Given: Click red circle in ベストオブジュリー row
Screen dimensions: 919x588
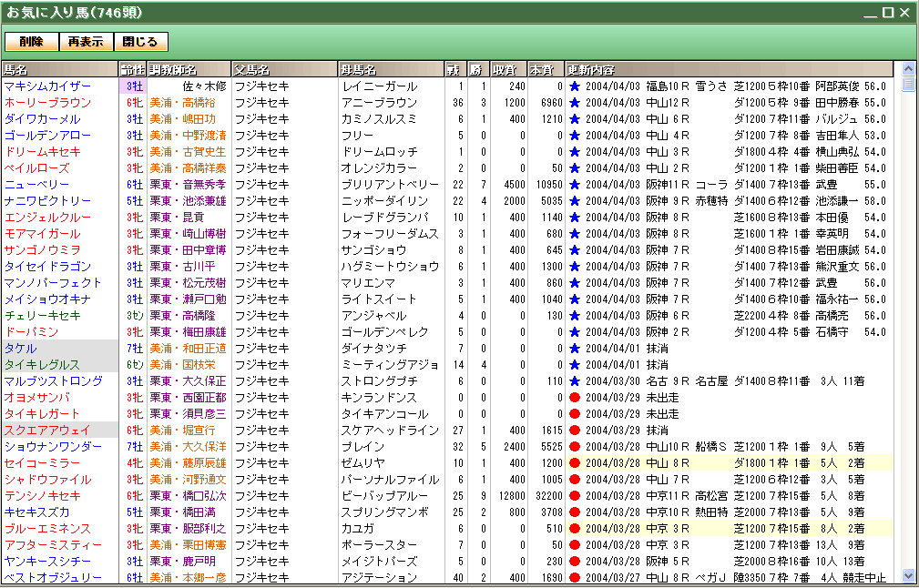Looking at the screenshot, I should click(x=575, y=578).
